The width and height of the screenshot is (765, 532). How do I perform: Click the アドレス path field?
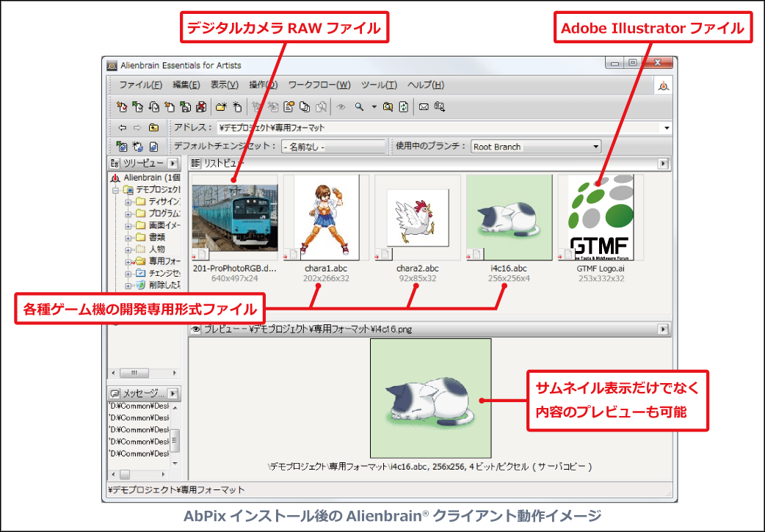(439, 128)
